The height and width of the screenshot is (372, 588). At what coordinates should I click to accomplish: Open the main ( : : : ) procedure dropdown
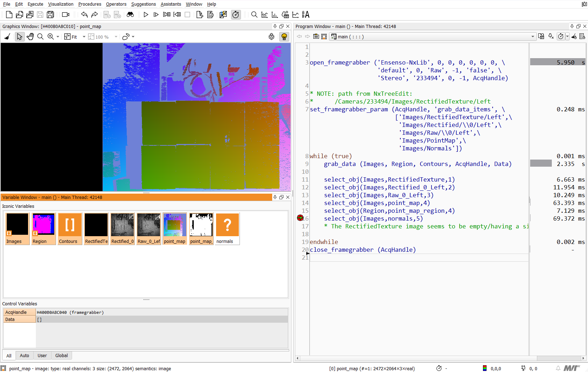[433, 37]
